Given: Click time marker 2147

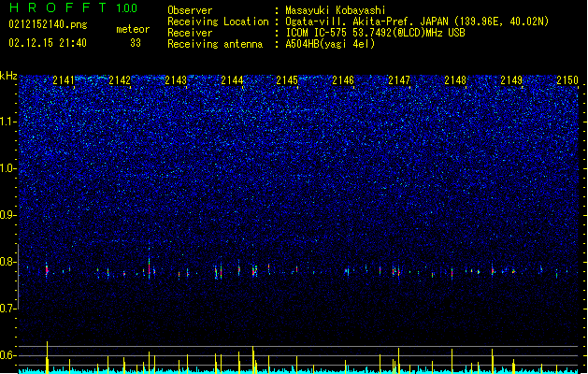Looking at the screenshot, I should click(399, 80).
